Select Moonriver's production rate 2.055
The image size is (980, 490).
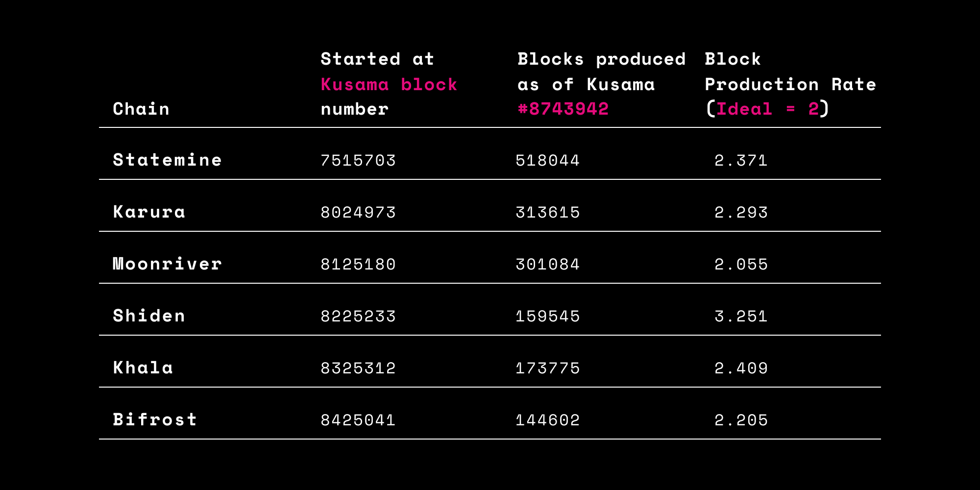click(x=741, y=265)
